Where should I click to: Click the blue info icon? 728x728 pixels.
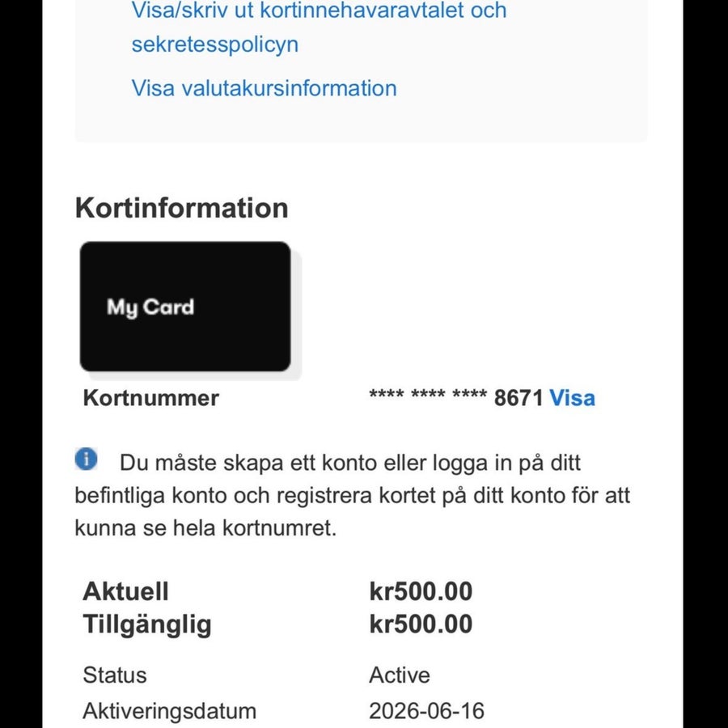coord(87,459)
